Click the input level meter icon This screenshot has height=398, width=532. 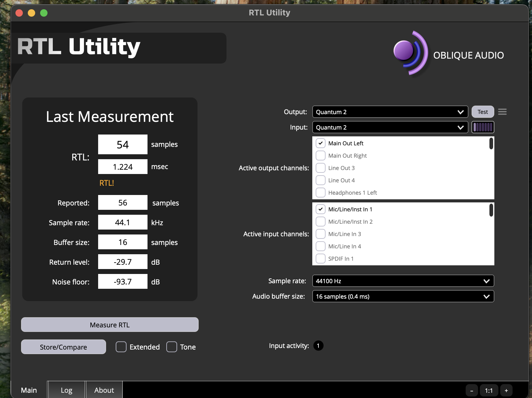pos(483,127)
